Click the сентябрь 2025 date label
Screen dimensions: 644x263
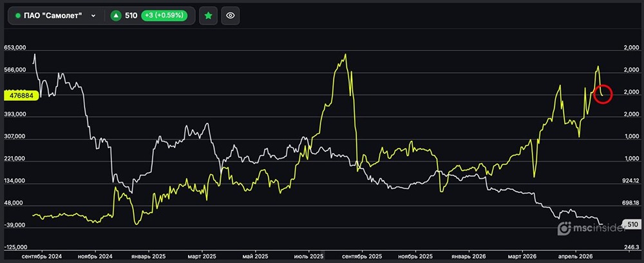(362, 256)
